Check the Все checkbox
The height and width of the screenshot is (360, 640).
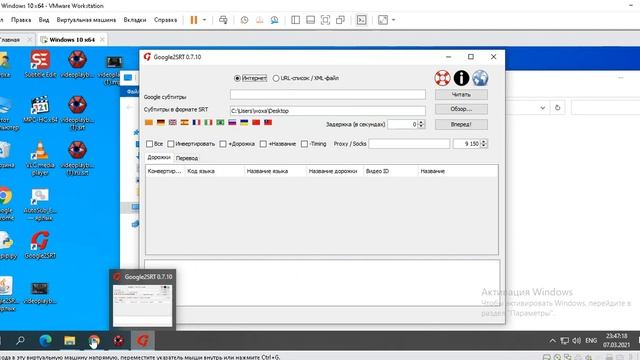click(x=149, y=144)
